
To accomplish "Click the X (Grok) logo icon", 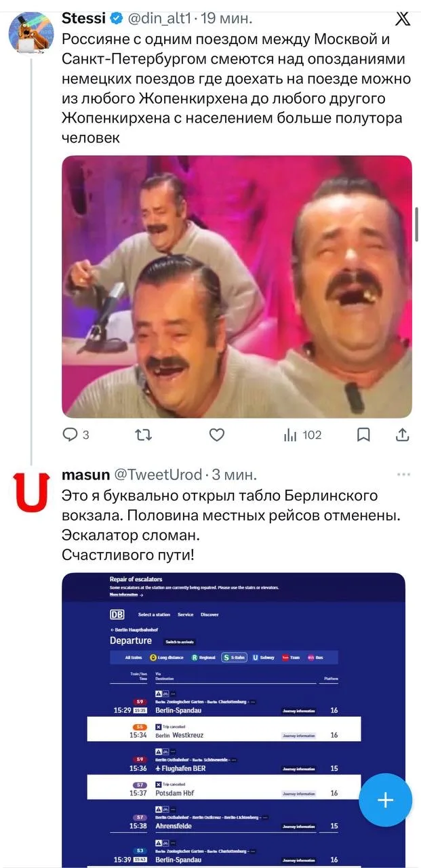I will click(402, 18).
